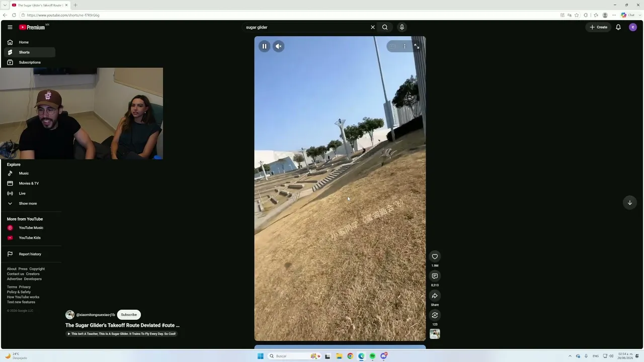This screenshot has height=362, width=644.
Task: Share the Short video
Action: point(435,296)
